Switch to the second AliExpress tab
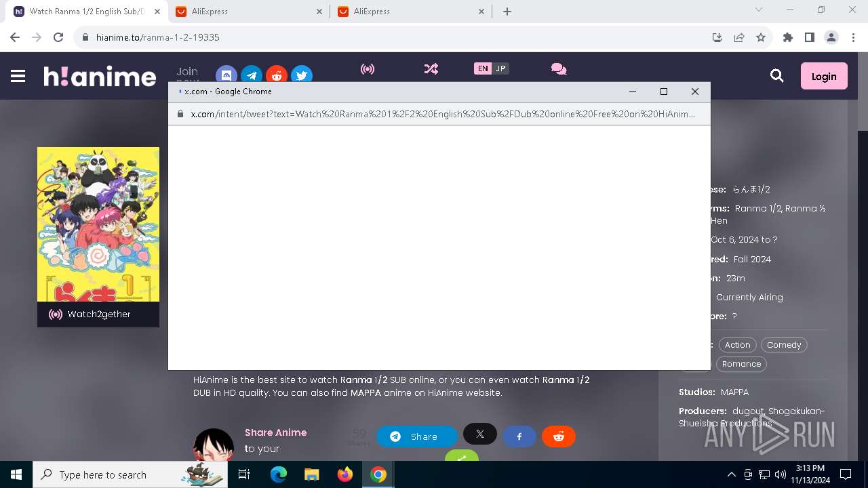The image size is (868, 488). click(410, 12)
